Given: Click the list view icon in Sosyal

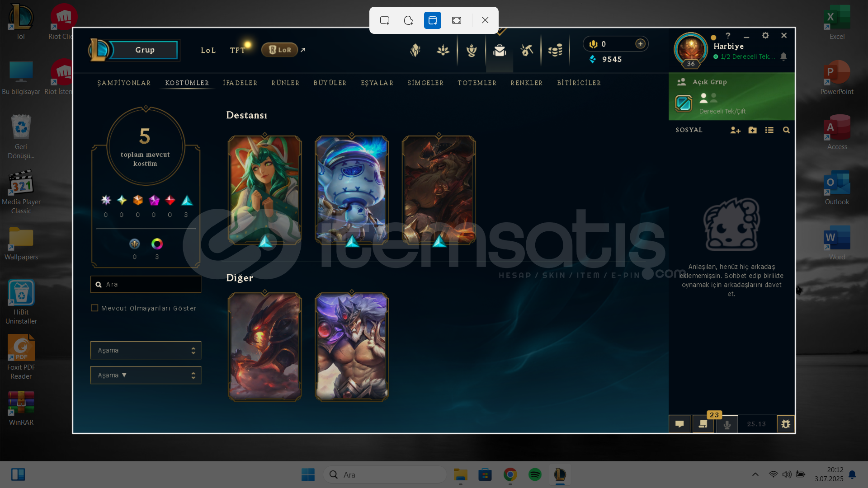Looking at the screenshot, I should (769, 130).
